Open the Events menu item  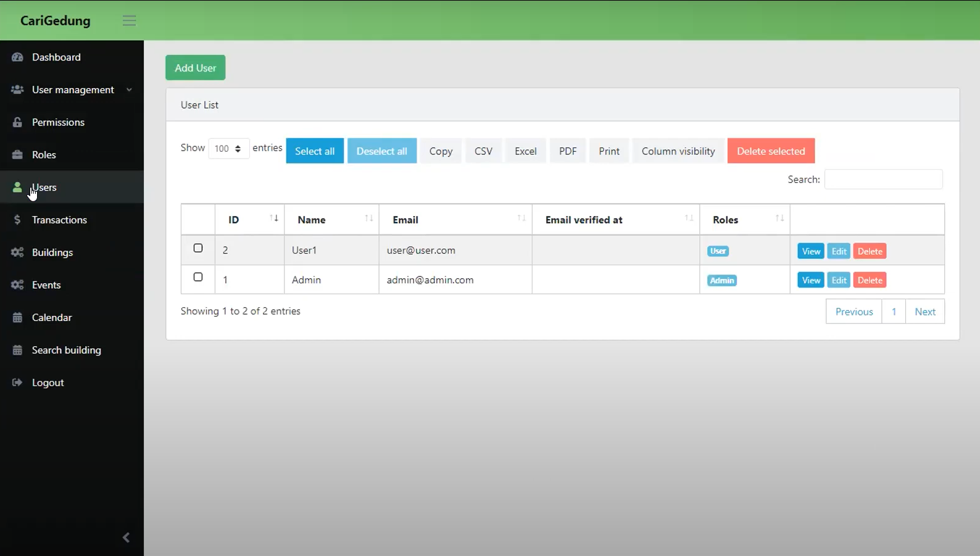72,285
